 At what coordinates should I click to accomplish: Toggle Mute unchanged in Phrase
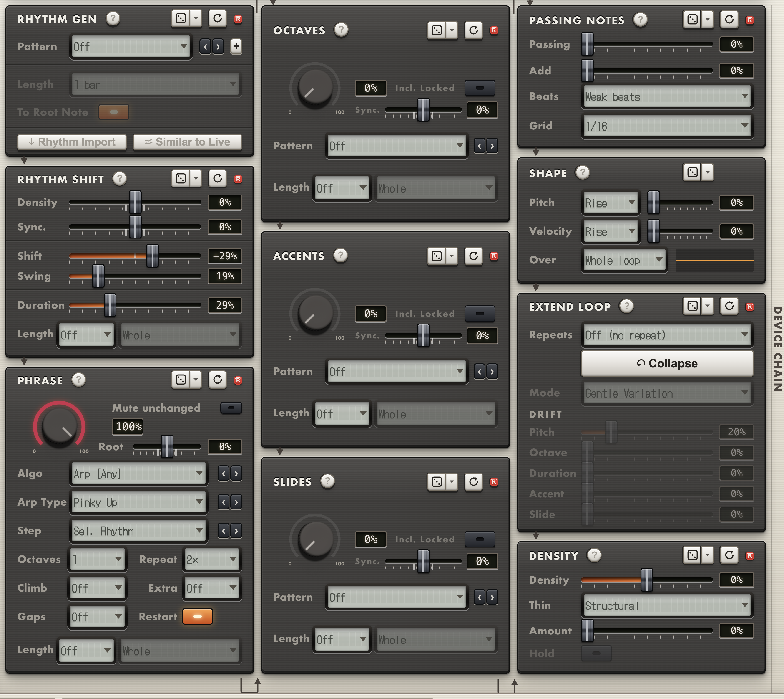coord(231,408)
